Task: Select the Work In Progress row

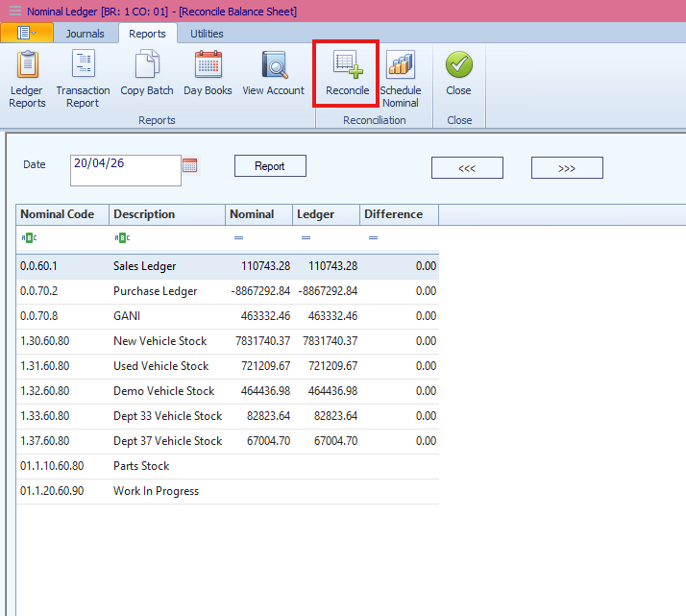Action: (x=228, y=491)
